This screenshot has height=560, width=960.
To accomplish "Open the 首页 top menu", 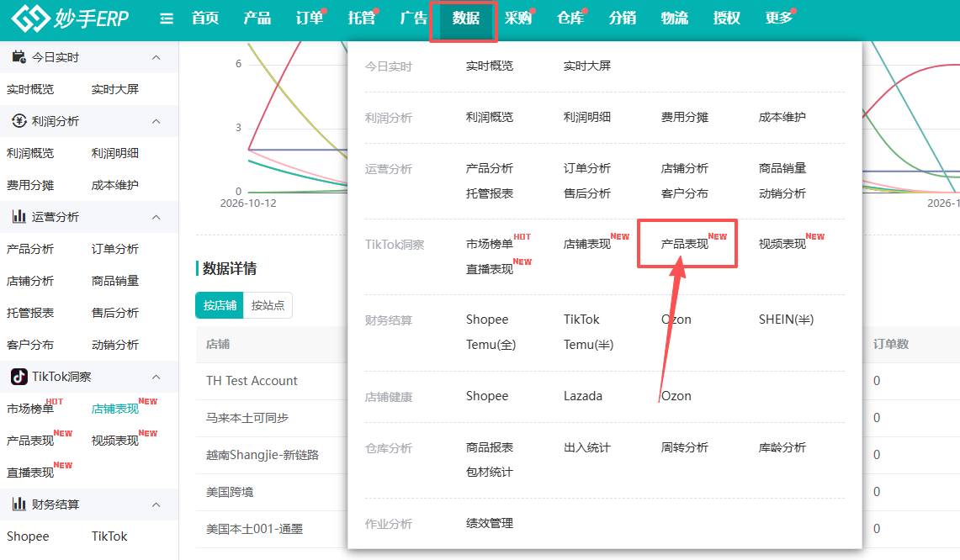I will (205, 18).
